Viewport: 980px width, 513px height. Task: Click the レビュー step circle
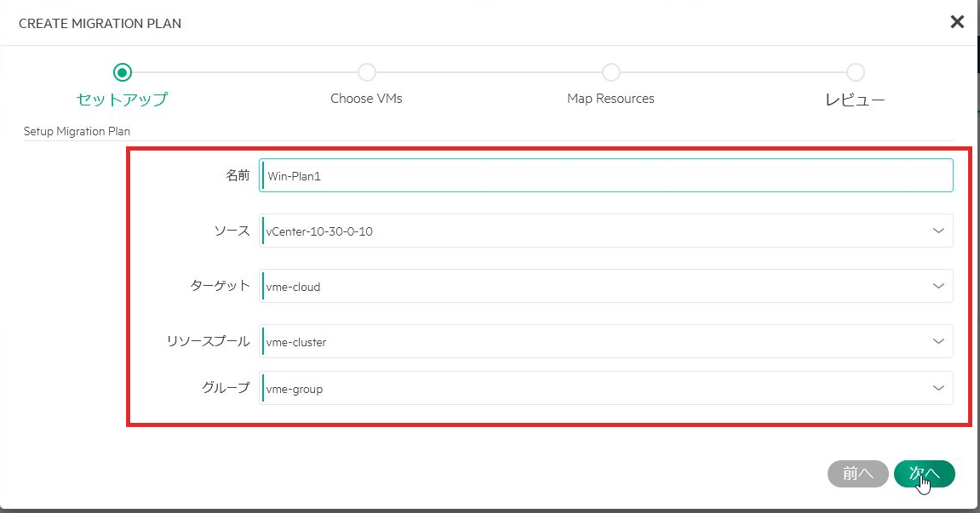click(x=855, y=72)
